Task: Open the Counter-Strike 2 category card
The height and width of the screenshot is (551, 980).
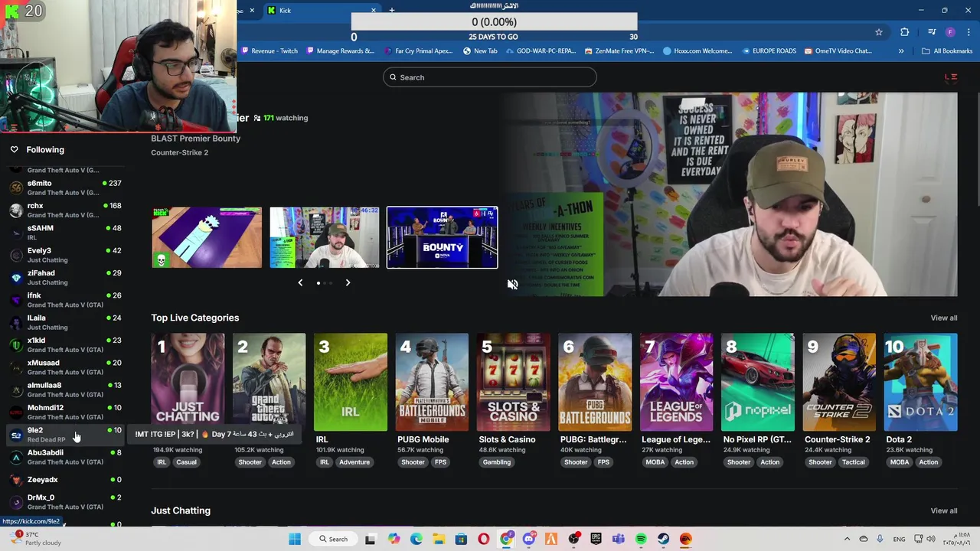Action: (839, 382)
